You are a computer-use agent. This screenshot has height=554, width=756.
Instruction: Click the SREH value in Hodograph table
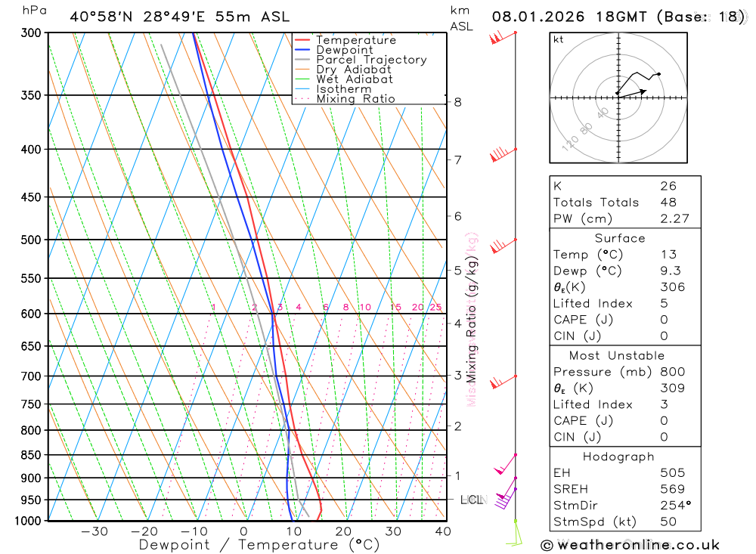coord(673,489)
